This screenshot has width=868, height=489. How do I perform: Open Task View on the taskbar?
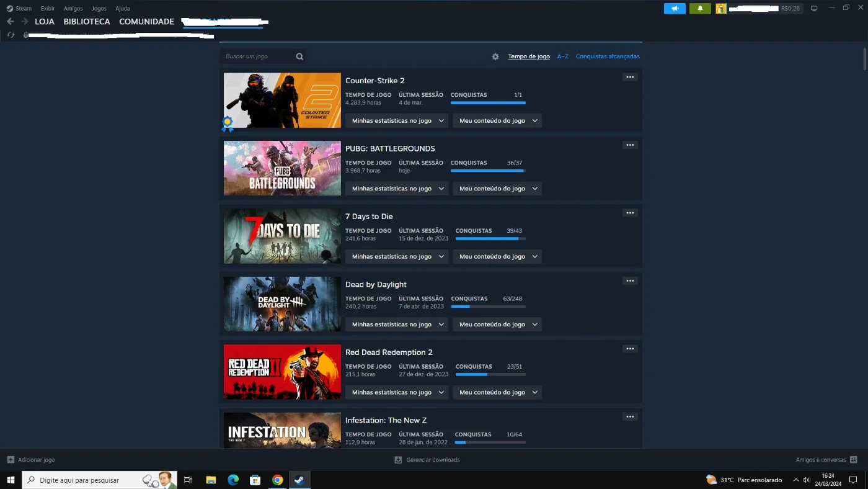click(188, 480)
